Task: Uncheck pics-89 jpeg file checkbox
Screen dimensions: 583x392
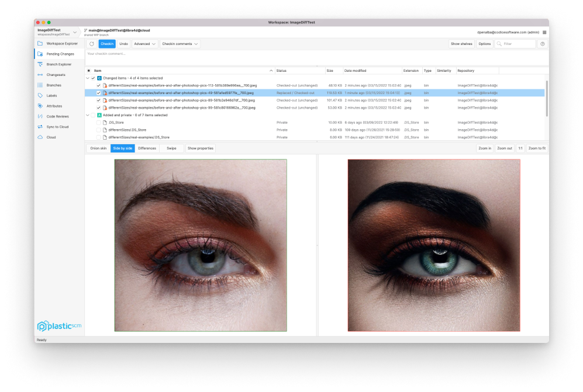Action: click(x=98, y=100)
